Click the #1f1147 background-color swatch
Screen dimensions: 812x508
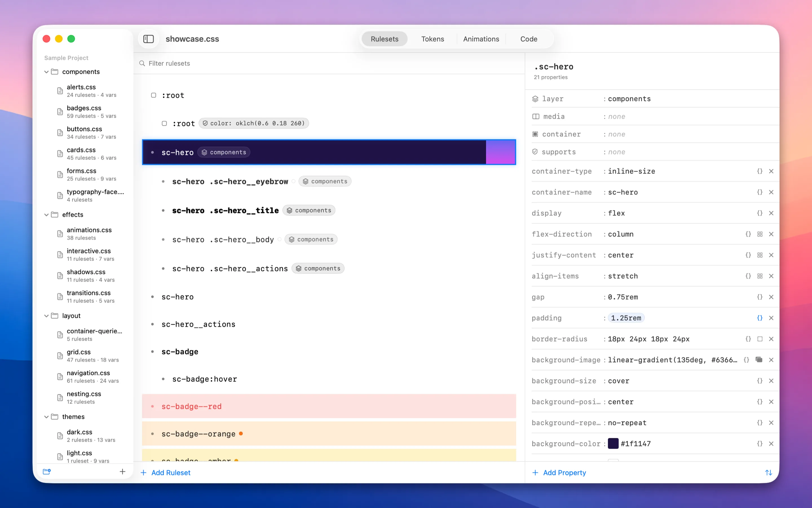pyautogui.click(x=613, y=444)
